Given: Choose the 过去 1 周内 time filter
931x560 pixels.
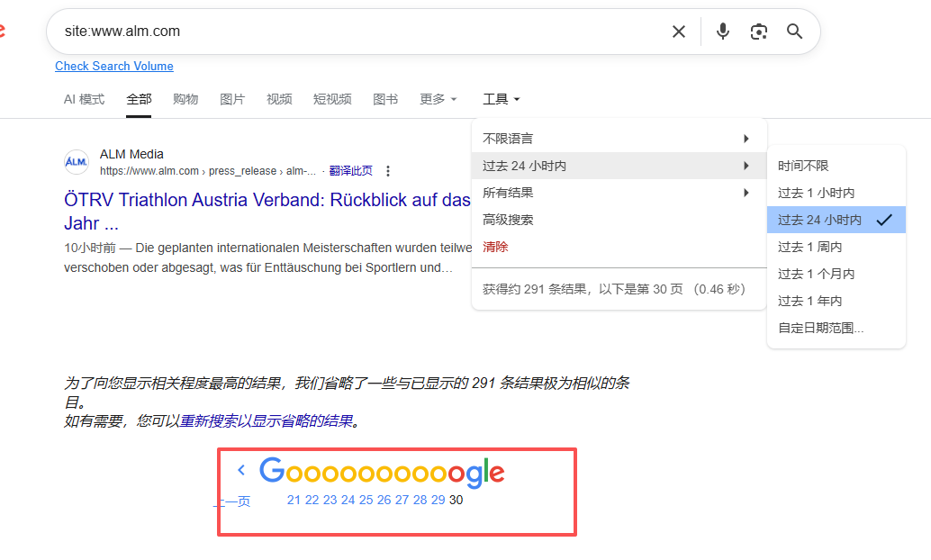Looking at the screenshot, I should [809, 247].
